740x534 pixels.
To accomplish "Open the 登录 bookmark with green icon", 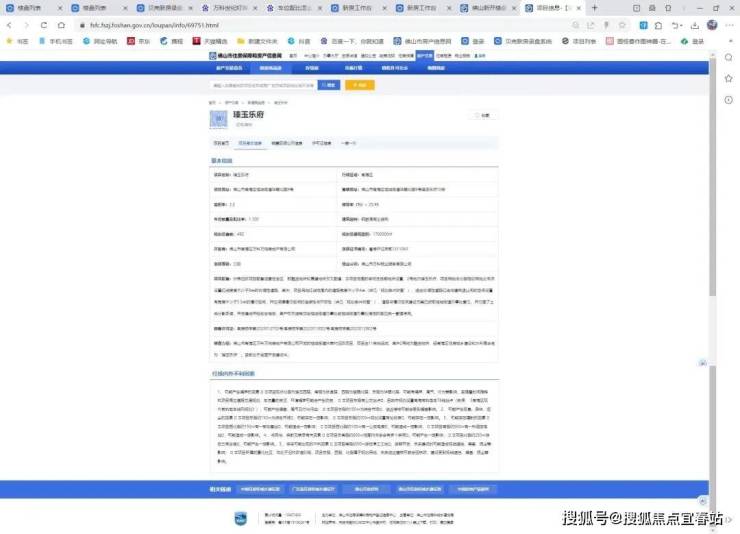I will (x=692, y=41).
